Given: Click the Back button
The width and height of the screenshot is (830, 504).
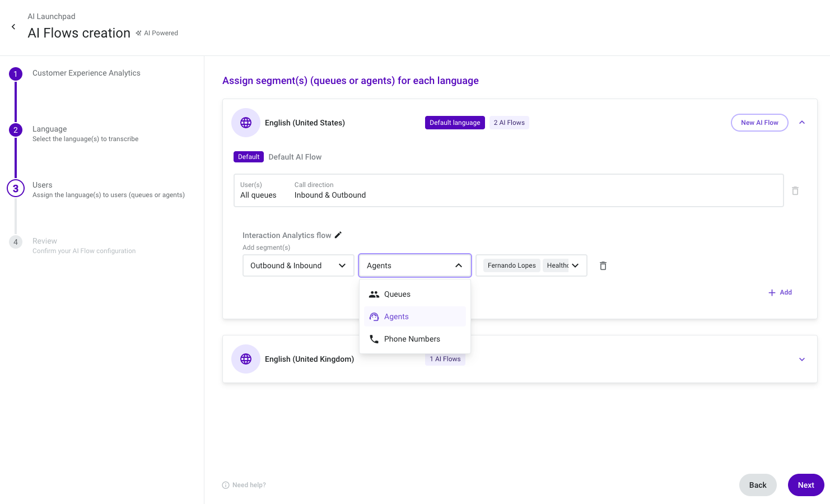Looking at the screenshot, I should [x=758, y=485].
